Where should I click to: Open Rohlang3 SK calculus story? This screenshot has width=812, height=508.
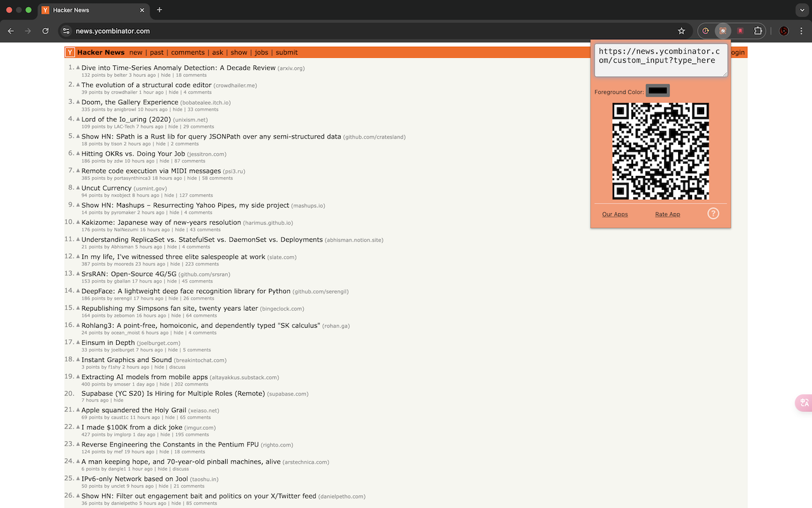click(x=200, y=325)
